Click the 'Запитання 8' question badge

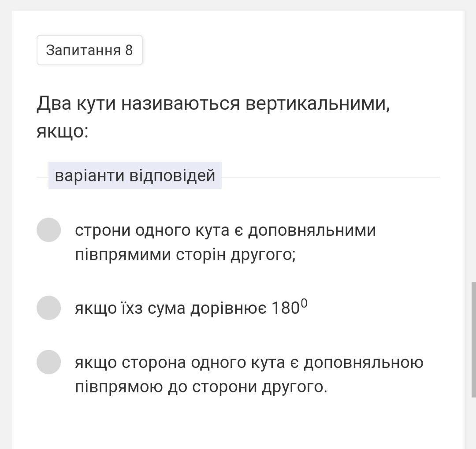coord(89,50)
